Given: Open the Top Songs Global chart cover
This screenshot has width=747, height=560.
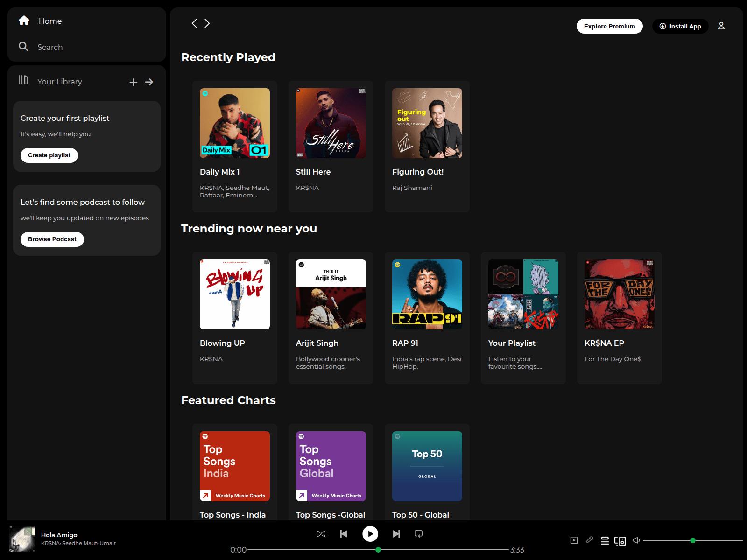Looking at the screenshot, I should tap(331, 466).
